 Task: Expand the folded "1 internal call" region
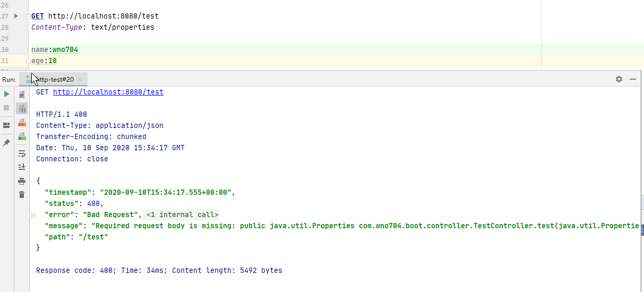pyautogui.click(x=33, y=215)
